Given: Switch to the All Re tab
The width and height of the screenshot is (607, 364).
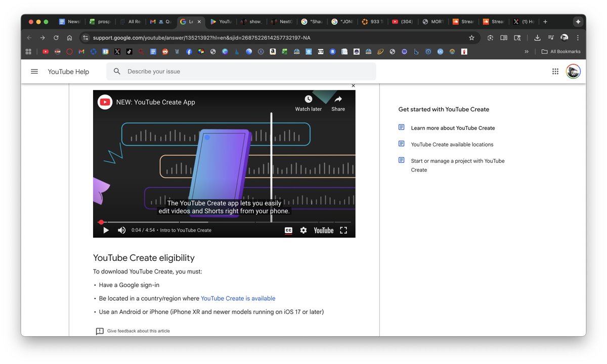Looking at the screenshot, I should tap(130, 22).
